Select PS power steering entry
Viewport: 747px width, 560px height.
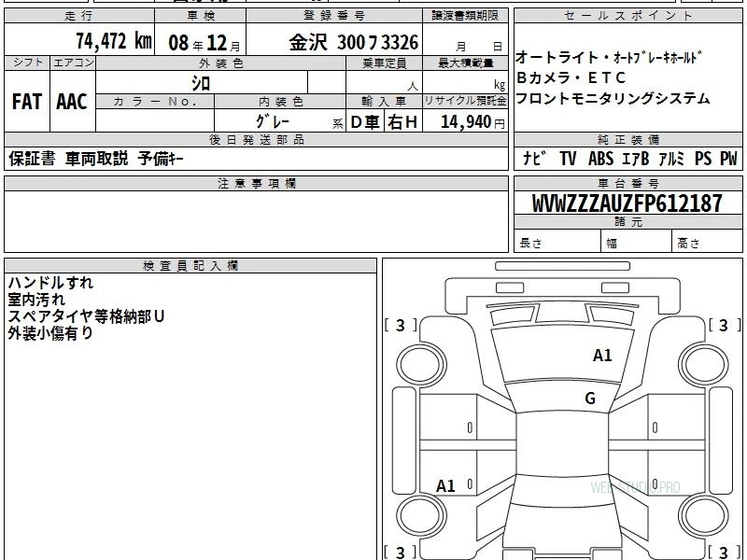[x=703, y=158]
